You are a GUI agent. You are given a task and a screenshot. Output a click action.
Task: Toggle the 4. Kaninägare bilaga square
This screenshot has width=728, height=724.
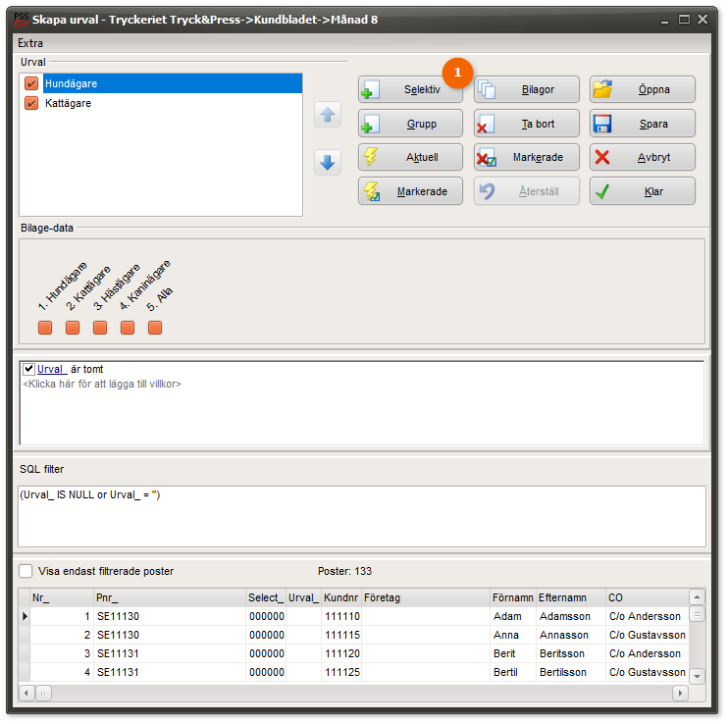128,328
